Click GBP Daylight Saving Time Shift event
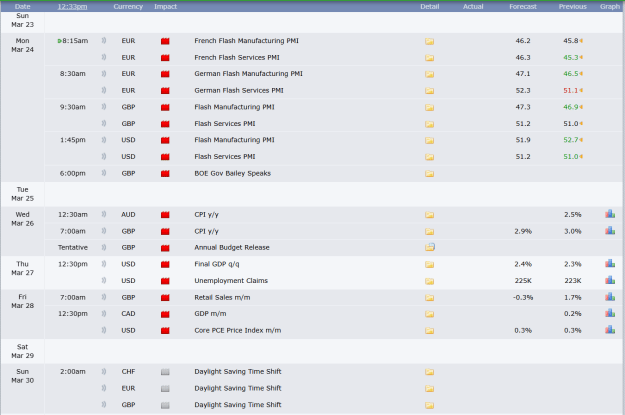This screenshot has height=415, width=625. click(238, 405)
